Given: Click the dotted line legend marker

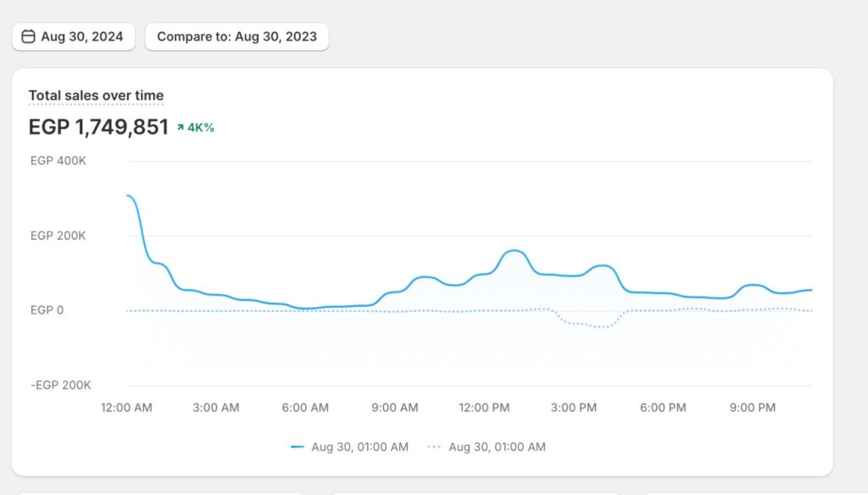Looking at the screenshot, I should (x=434, y=447).
